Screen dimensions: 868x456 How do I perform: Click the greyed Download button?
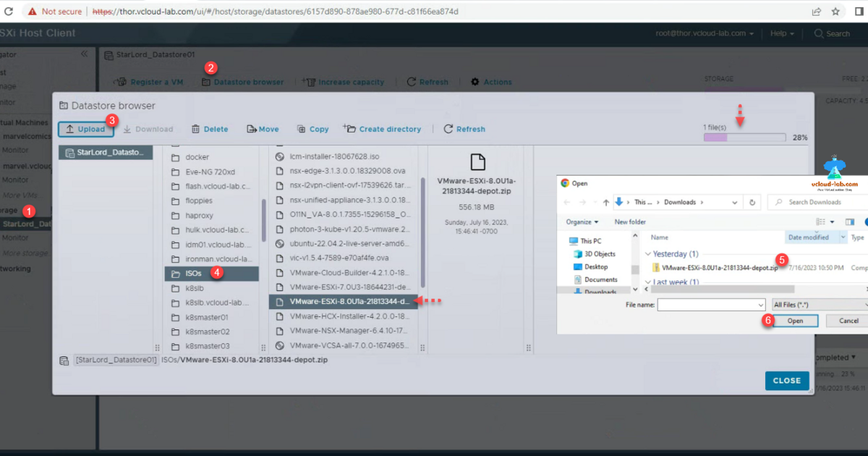tap(148, 129)
